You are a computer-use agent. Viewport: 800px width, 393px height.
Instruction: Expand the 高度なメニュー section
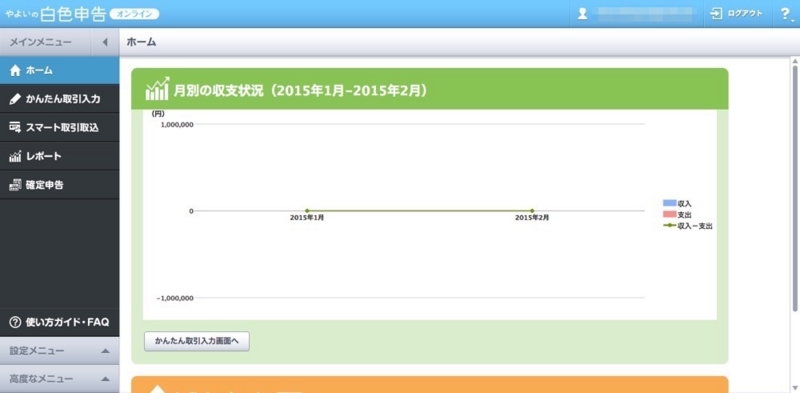tap(59, 379)
